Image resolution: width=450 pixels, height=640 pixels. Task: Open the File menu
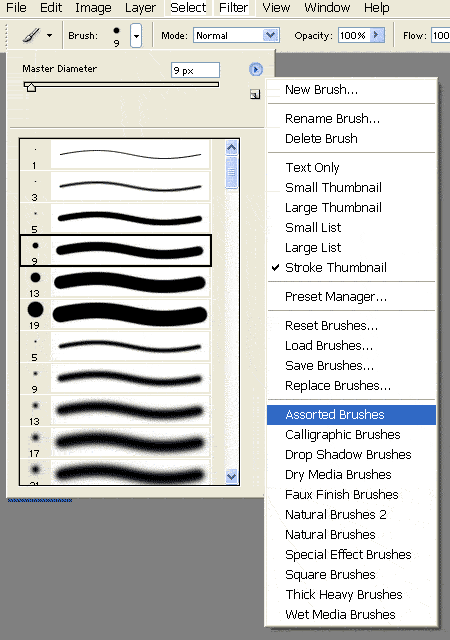coord(16,8)
